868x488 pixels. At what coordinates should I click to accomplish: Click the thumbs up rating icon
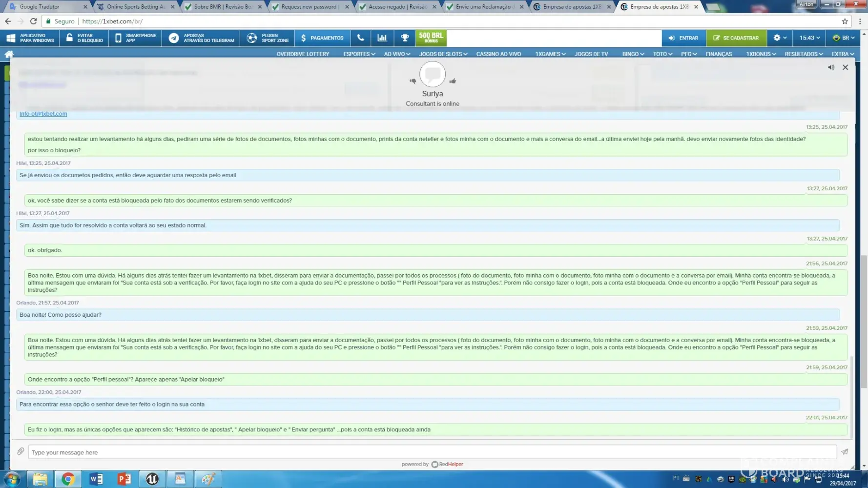pyautogui.click(x=453, y=81)
